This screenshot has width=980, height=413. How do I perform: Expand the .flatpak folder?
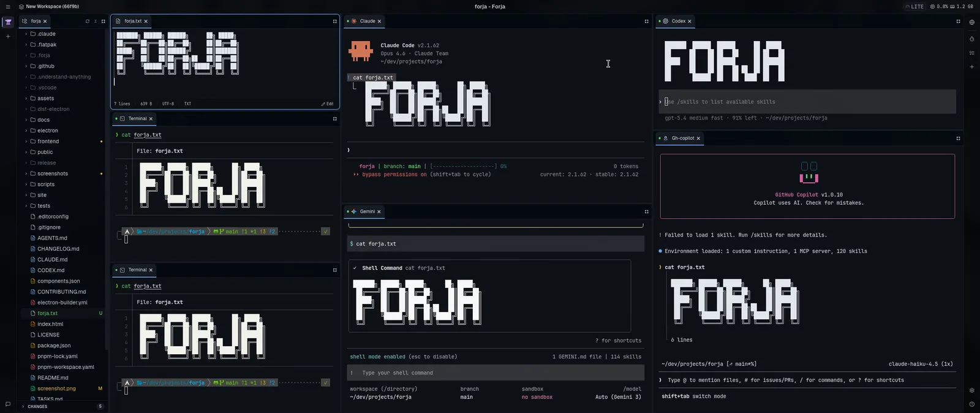click(26, 45)
